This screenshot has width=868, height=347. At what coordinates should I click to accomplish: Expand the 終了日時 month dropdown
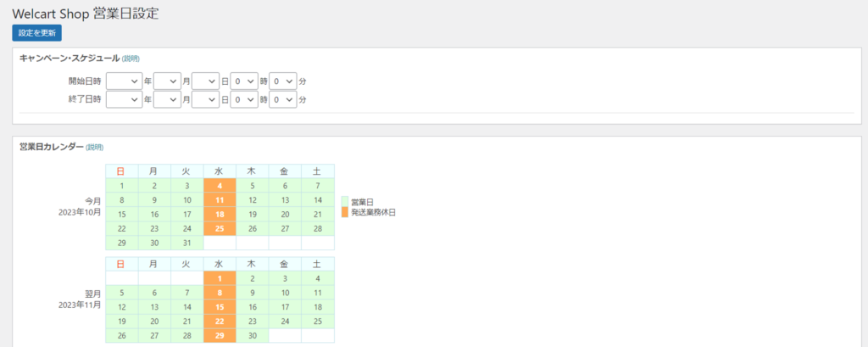167,99
